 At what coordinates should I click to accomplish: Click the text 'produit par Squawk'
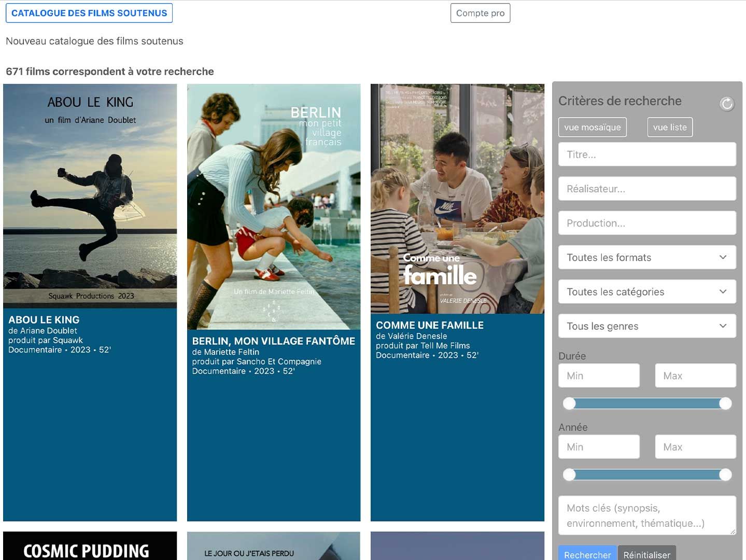click(46, 341)
